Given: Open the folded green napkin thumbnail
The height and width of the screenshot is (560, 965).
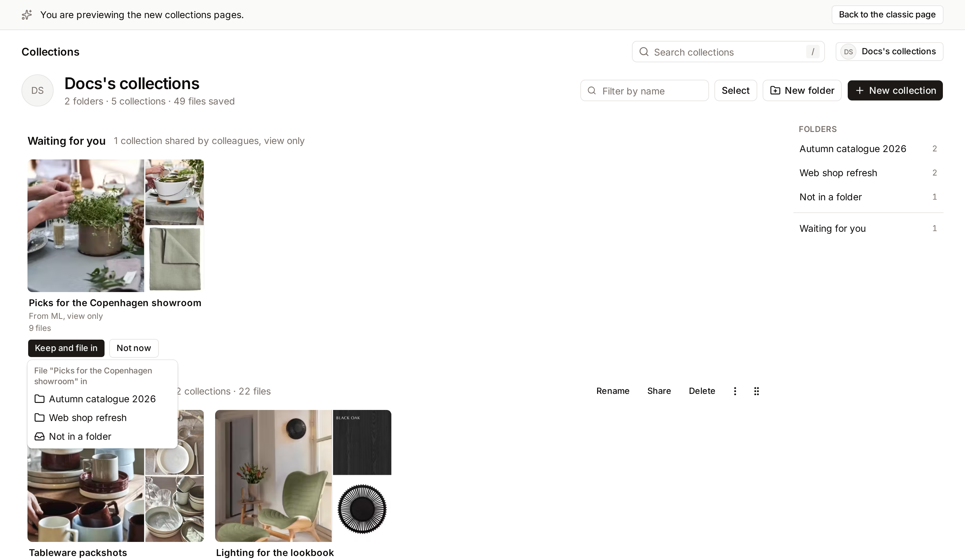Looking at the screenshot, I should [175, 259].
